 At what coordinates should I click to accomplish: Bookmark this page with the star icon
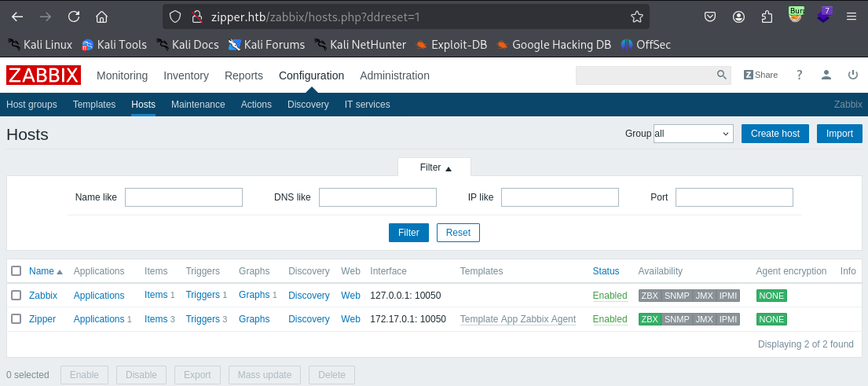636,17
